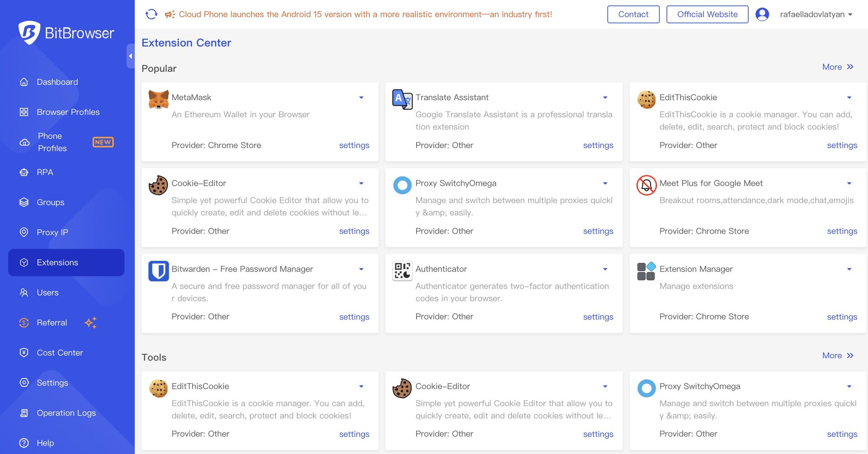
Task: Expand the MetaMask version dropdown arrow
Action: 361,98
